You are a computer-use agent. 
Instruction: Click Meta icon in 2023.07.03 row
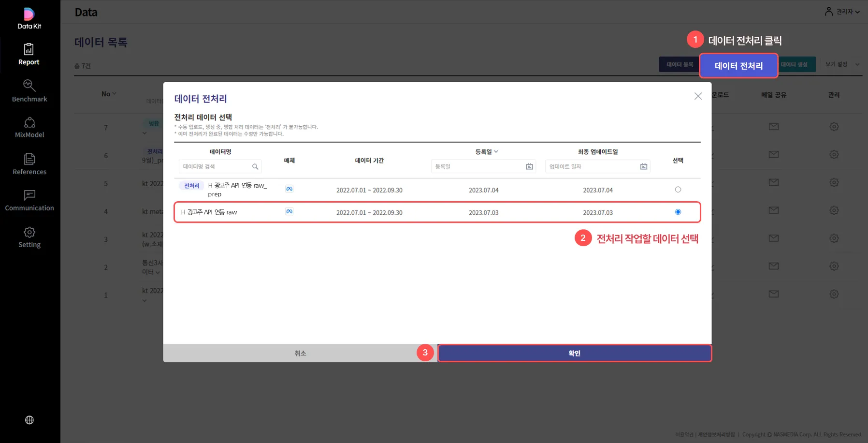coord(289,211)
